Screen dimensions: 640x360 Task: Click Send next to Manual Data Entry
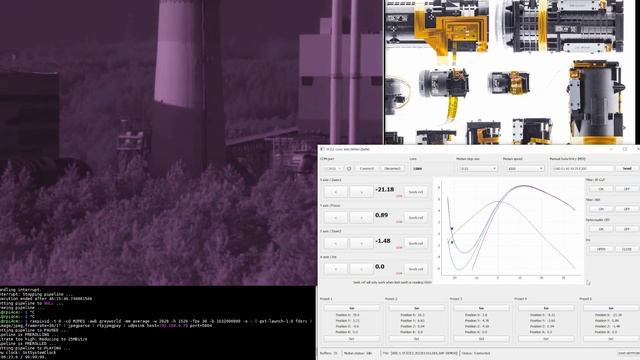click(x=627, y=168)
